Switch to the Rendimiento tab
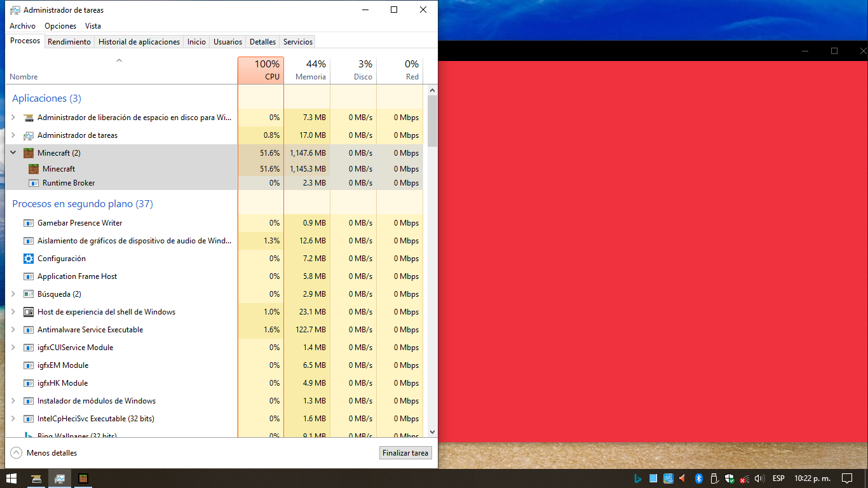The image size is (868, 488). point(69,42)
